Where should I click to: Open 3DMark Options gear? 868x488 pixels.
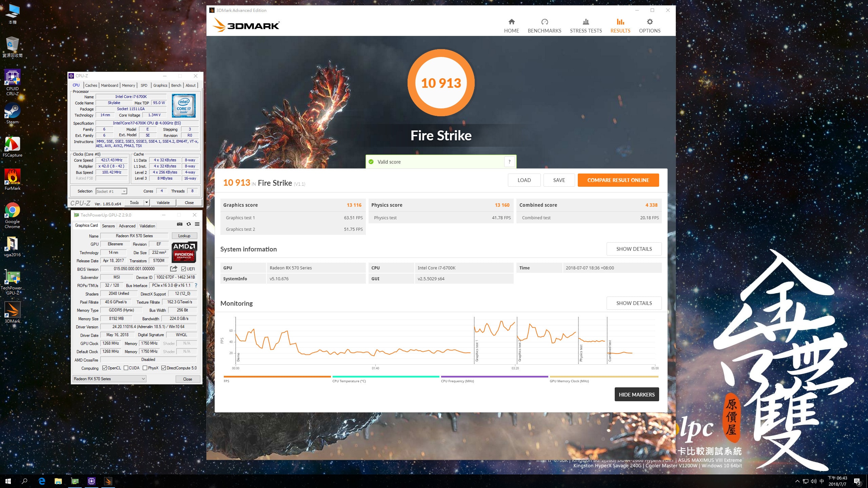point(649,26)
